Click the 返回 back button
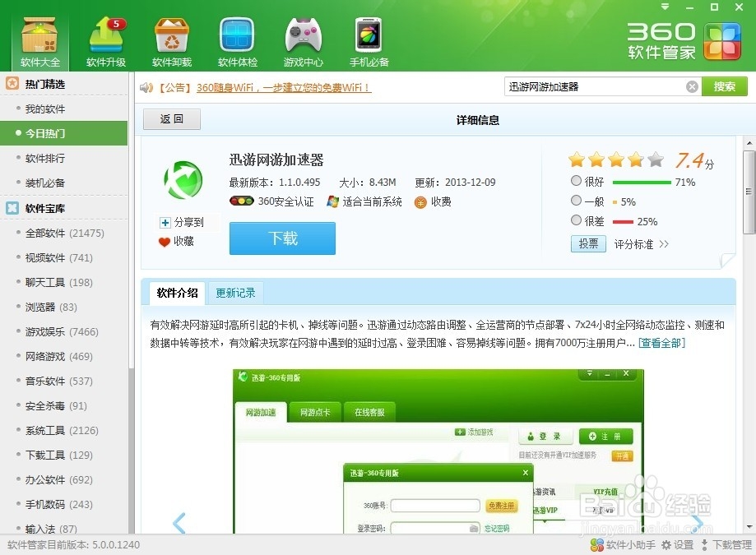 click(x=172, y=119)
